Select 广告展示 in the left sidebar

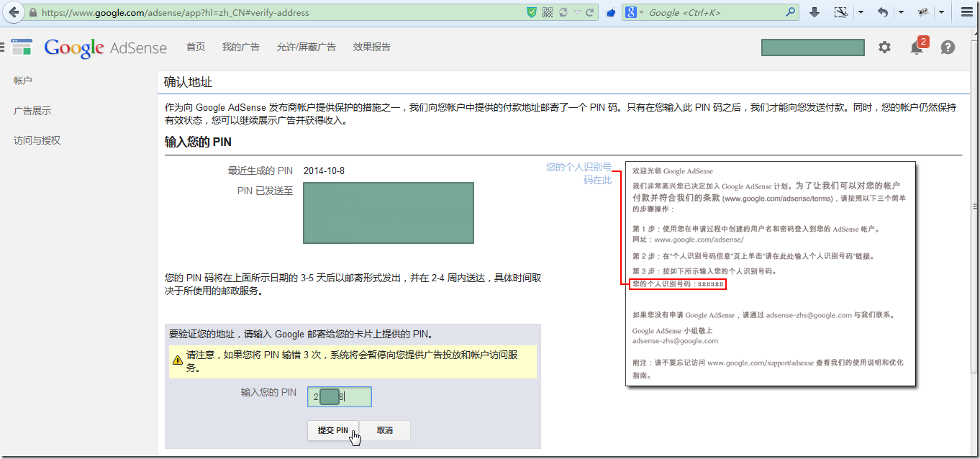pos(32,111)
